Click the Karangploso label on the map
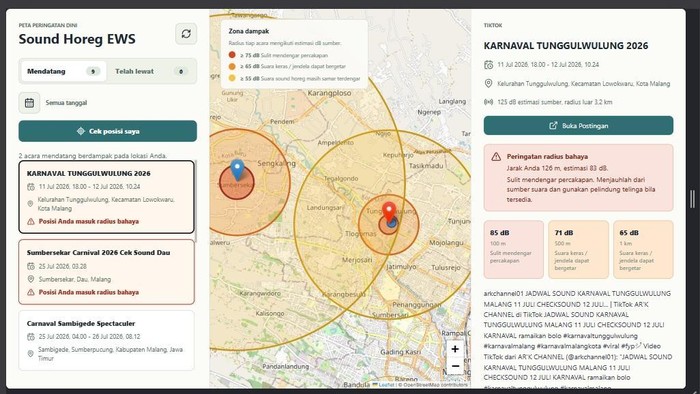Image resolution: width=700 pixels, height=394 pixels. click(x=329, y=93)
